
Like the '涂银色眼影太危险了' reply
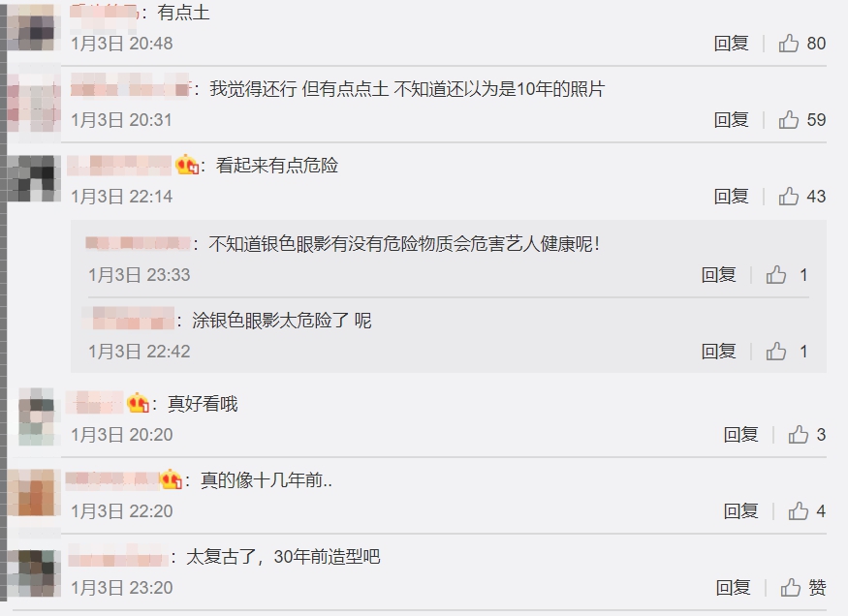pos(776,352)
